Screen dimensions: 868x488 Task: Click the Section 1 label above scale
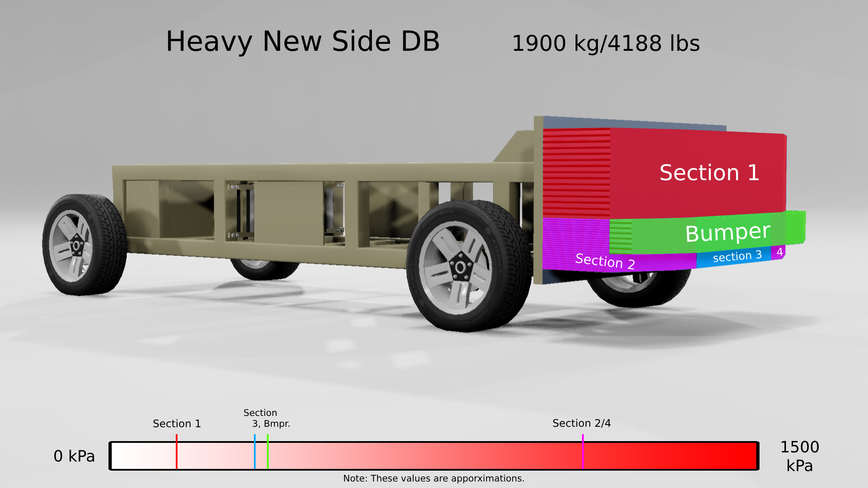177,424
